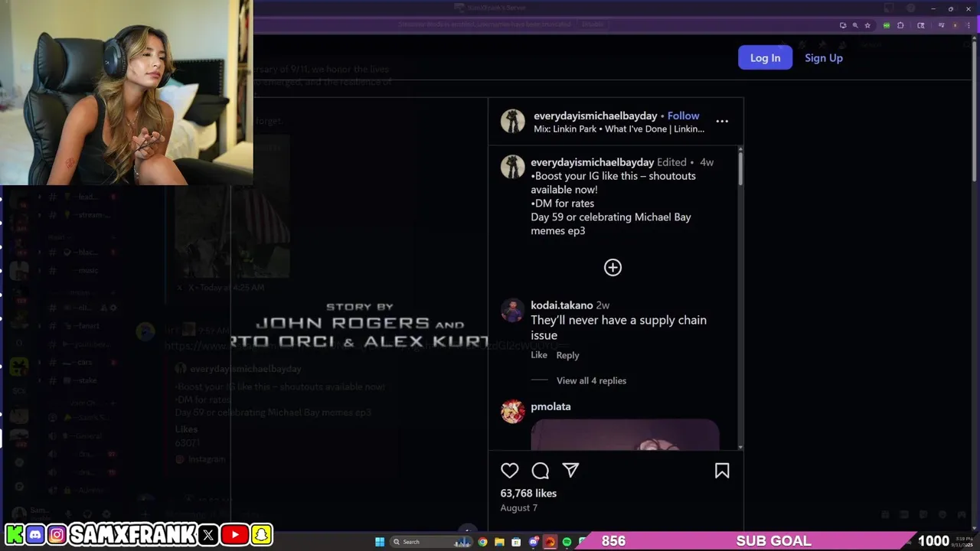Share the post with the paper plane icon
980x551 pixels.
[570, 471]
